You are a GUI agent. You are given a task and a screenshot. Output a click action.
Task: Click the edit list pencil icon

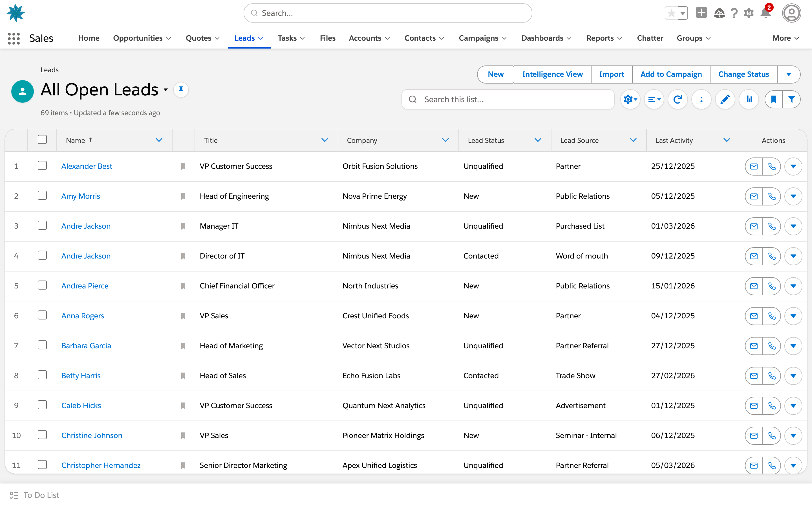point(725,99)
